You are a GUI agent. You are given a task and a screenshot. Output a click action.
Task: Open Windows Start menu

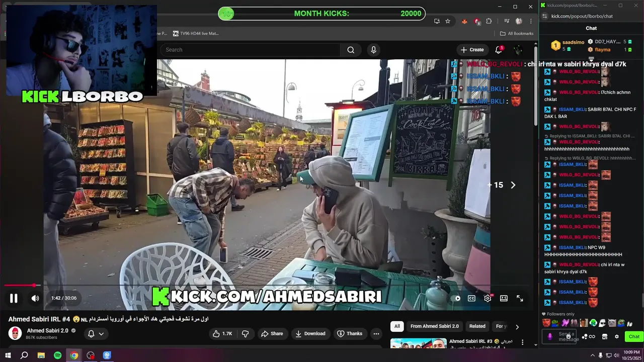(x=8, y=355)
